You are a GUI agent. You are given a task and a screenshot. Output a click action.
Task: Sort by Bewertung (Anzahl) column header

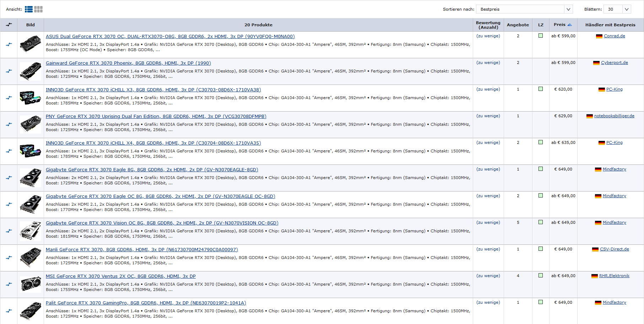488,25
